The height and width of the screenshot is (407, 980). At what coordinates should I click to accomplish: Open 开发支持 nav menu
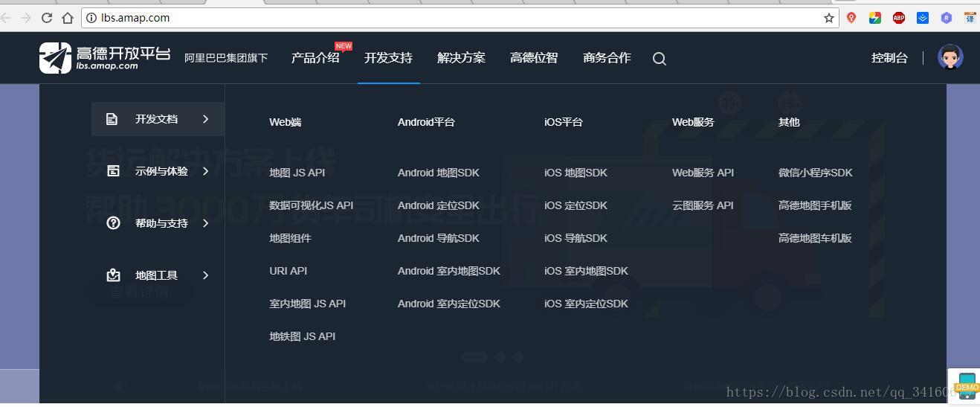(388, 58)
